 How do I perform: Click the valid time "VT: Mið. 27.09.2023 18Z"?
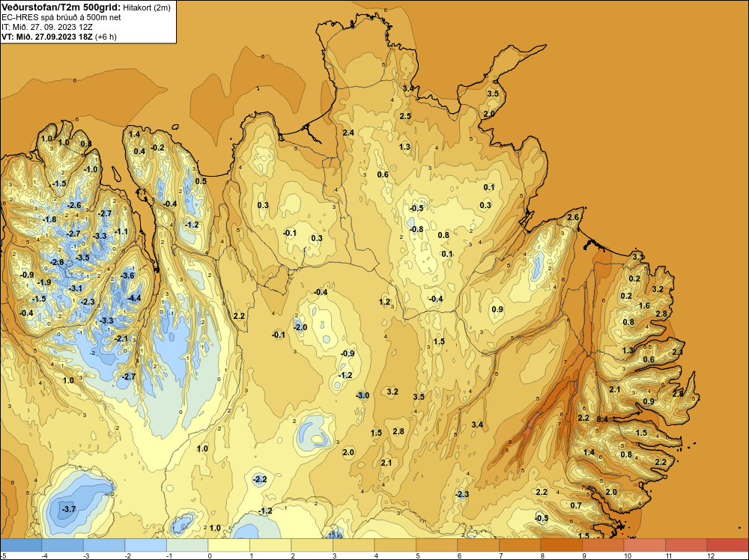pyautogui.click(x=47, y=37)
